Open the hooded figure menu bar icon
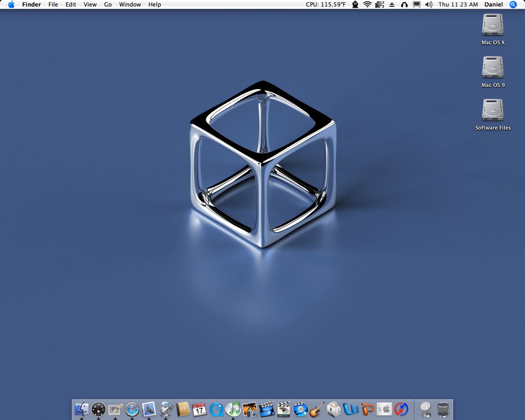The image size is (525, 420). click(x=355, y=5)
